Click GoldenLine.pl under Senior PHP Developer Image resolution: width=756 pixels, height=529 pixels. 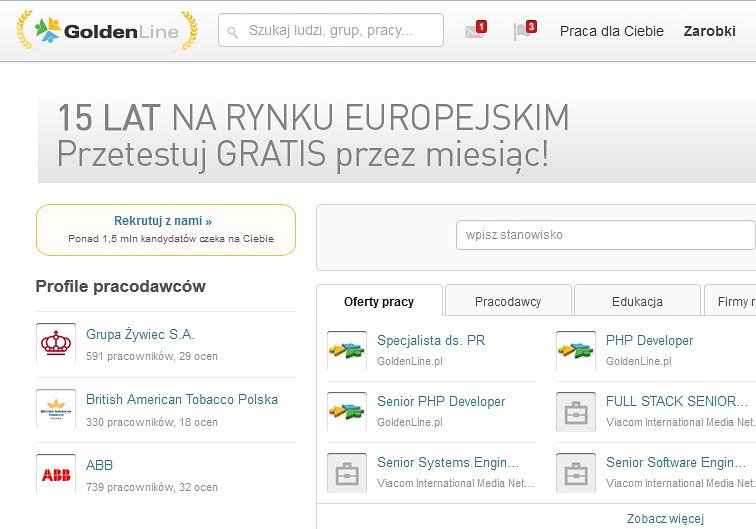(410, 422)
